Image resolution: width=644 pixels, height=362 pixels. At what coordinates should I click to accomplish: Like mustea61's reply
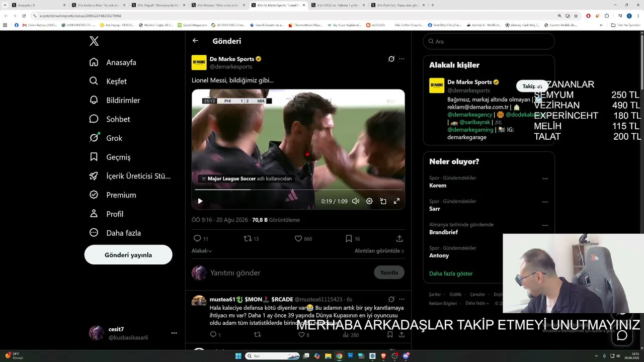click(304, 334)
